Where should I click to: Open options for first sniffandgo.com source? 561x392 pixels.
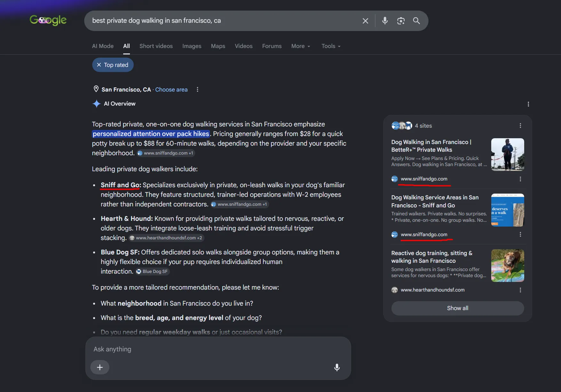click(x=520, y=179)
